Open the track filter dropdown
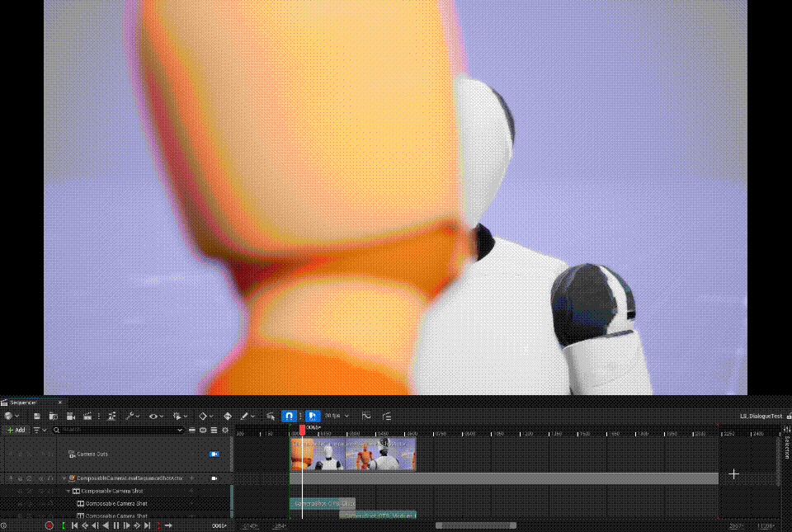The width and height of the screenshot is (792, 532). click(40, 430)
